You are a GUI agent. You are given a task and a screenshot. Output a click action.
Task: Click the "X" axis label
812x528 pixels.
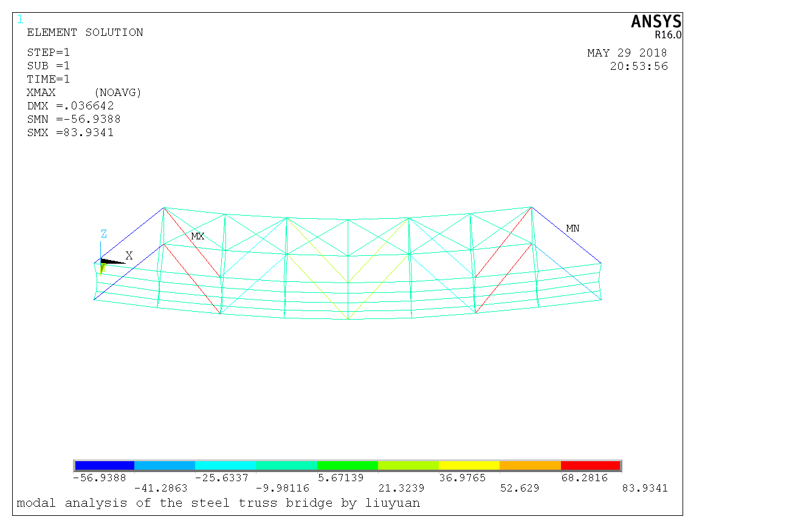click(129, 256)
